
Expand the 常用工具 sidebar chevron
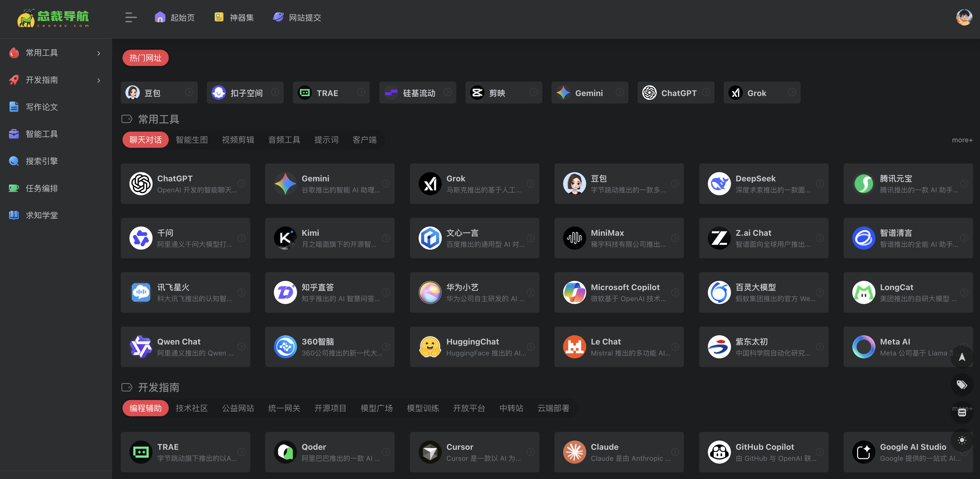[99, 53]
